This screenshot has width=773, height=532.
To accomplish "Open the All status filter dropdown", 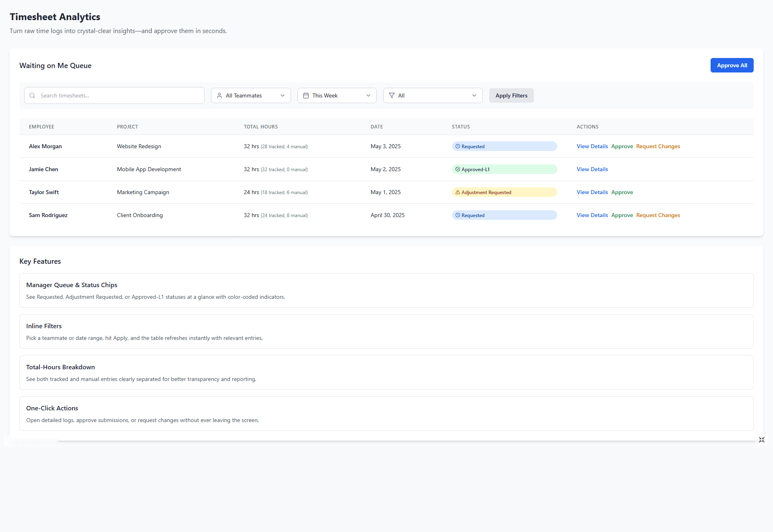I will (x=433, y=95).
